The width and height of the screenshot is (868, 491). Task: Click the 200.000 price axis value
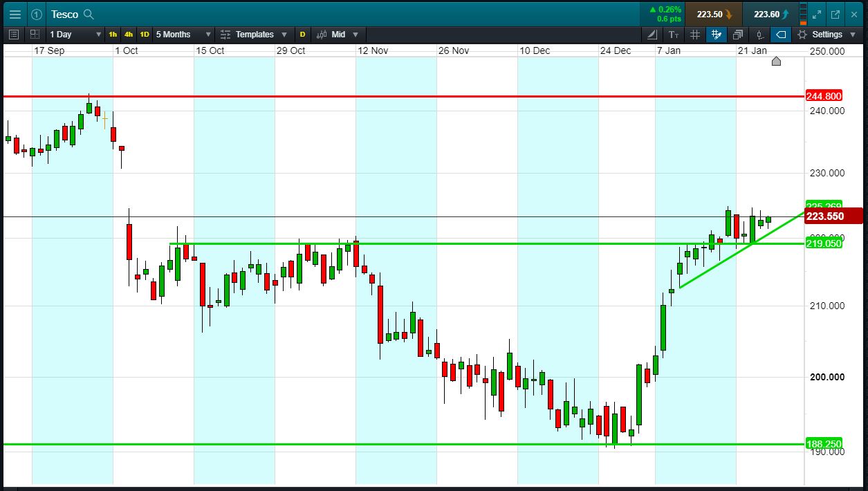click(826, 377)
